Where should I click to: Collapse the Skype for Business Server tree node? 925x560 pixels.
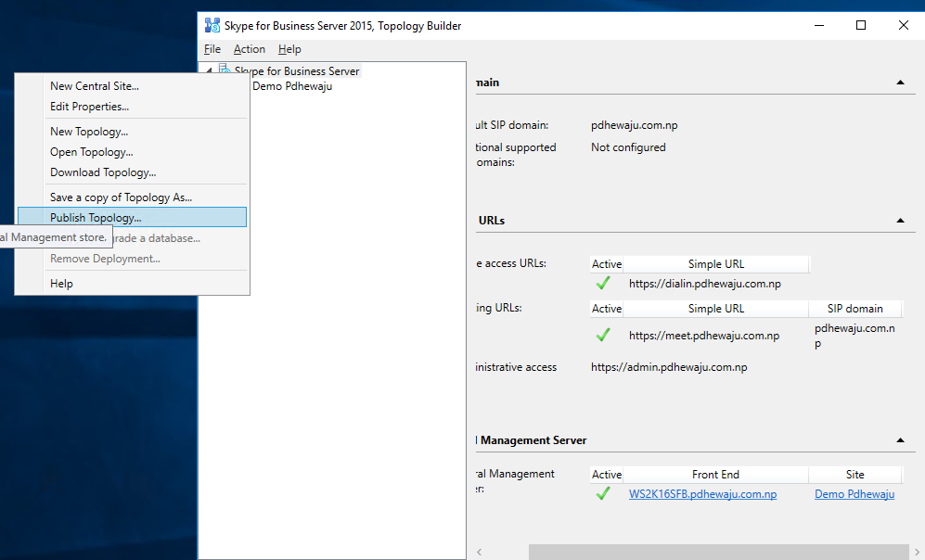(x=209, y=70)
